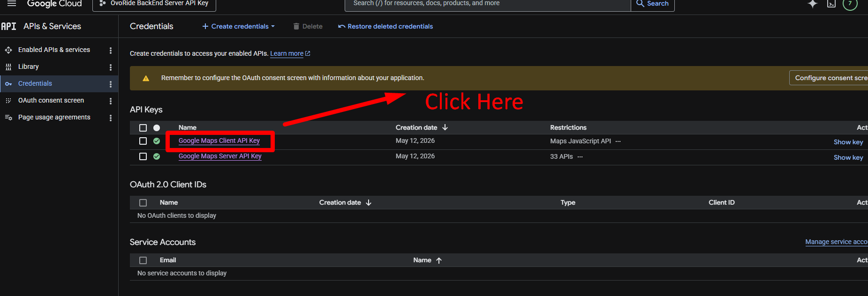Expand the Create credentials dropdown
Screen dimensions: 868x296
239,26
